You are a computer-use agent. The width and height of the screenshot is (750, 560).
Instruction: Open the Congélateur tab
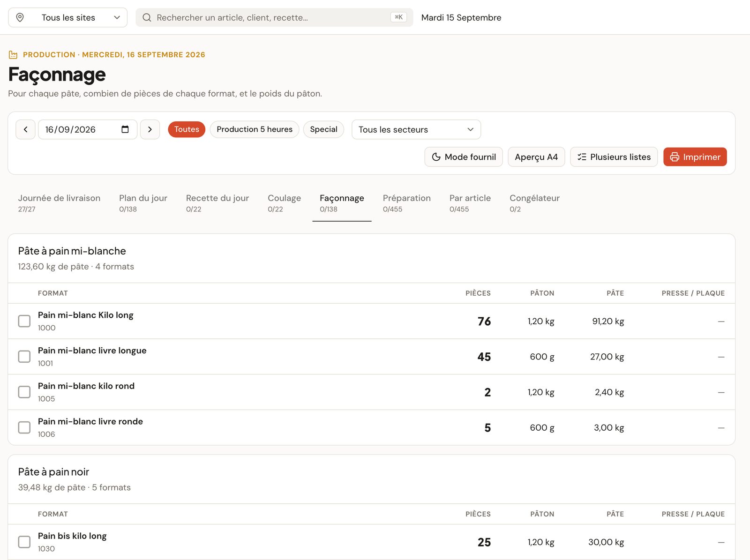point(534,203)
